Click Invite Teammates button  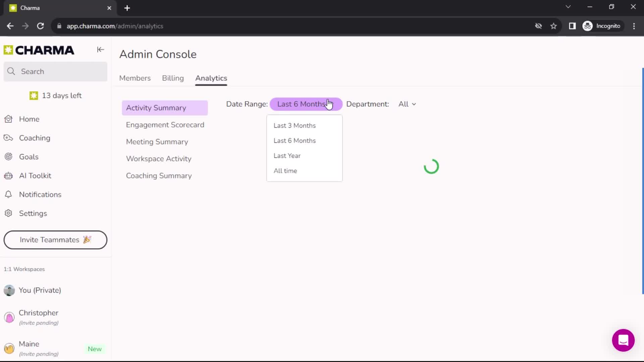(55, 240)
